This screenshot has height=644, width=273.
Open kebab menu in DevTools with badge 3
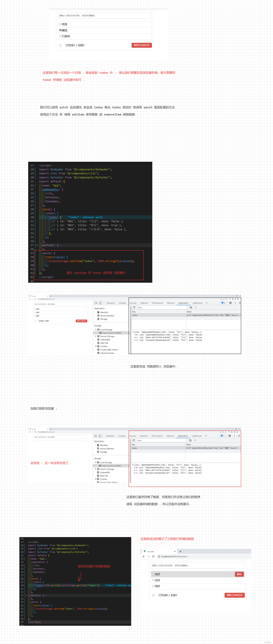point(234,436)
